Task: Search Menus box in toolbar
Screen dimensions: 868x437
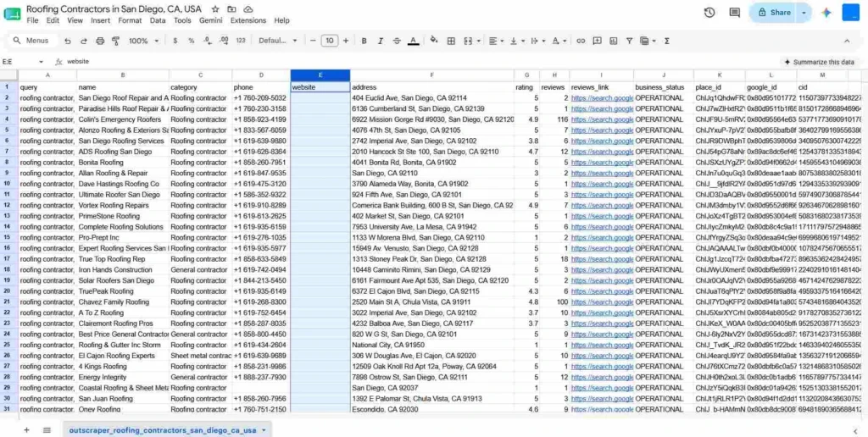Action: [x=33, y=41]
